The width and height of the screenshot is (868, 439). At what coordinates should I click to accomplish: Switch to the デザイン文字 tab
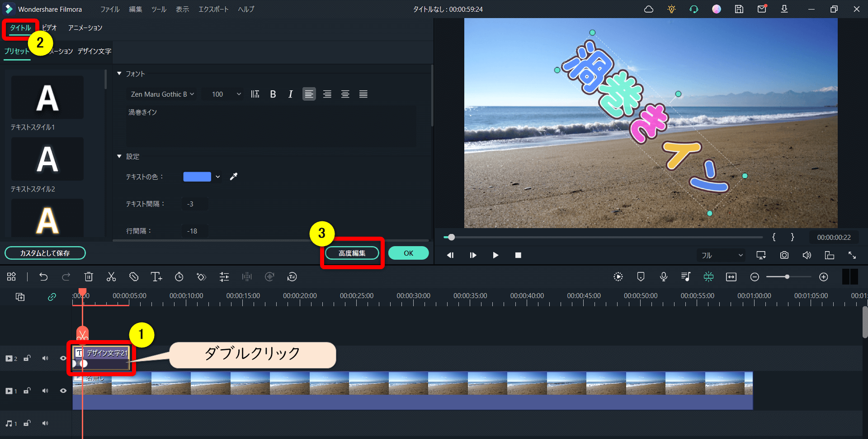[x=94, y=51]
